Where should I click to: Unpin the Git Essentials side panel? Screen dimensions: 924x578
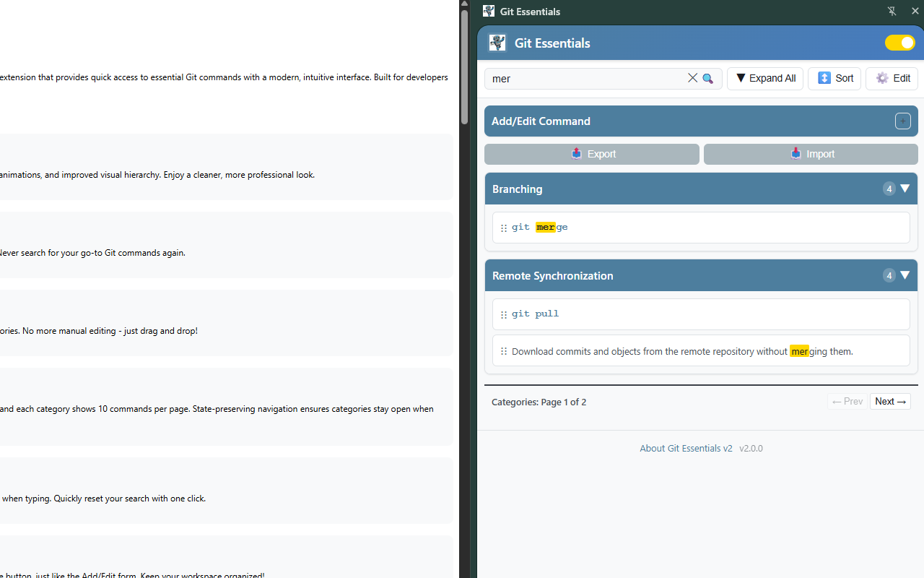click(x=892, y=11)
